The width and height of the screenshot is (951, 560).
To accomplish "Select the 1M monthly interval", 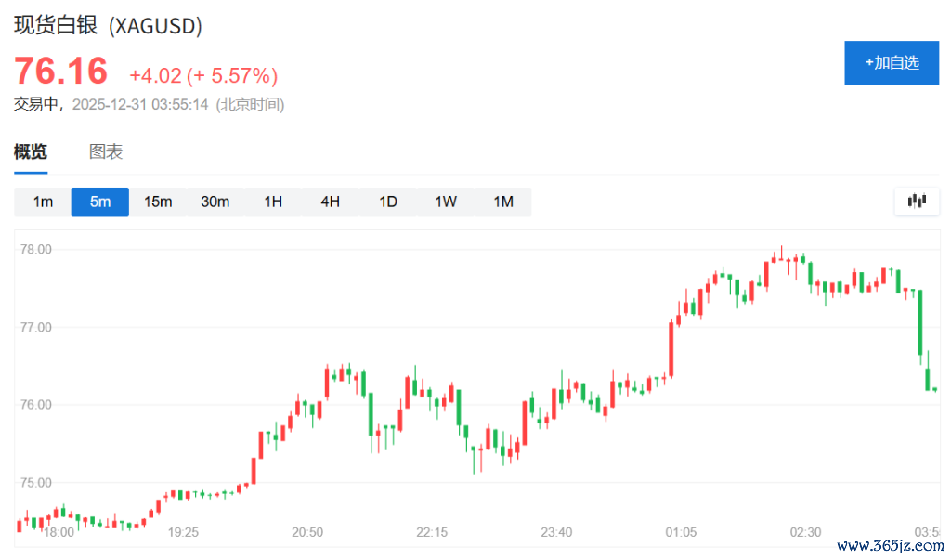I will 503,202.
